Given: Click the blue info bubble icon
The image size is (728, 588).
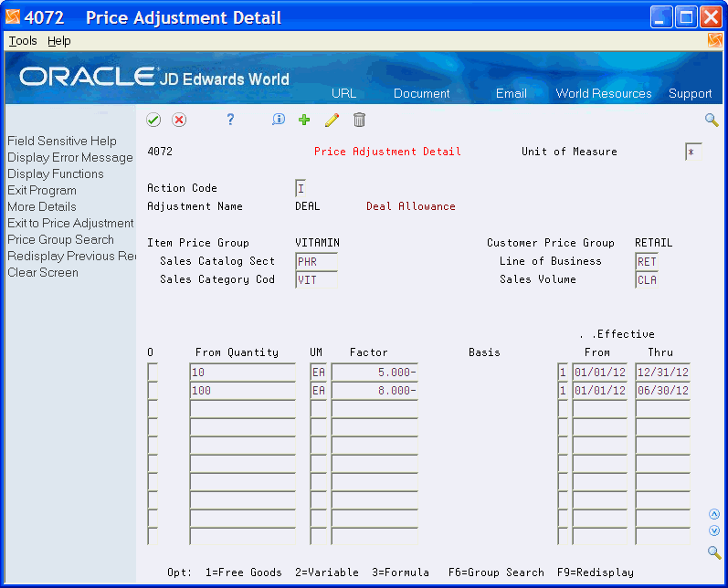Looking at the screenshot, I should [x=278, y=120].
